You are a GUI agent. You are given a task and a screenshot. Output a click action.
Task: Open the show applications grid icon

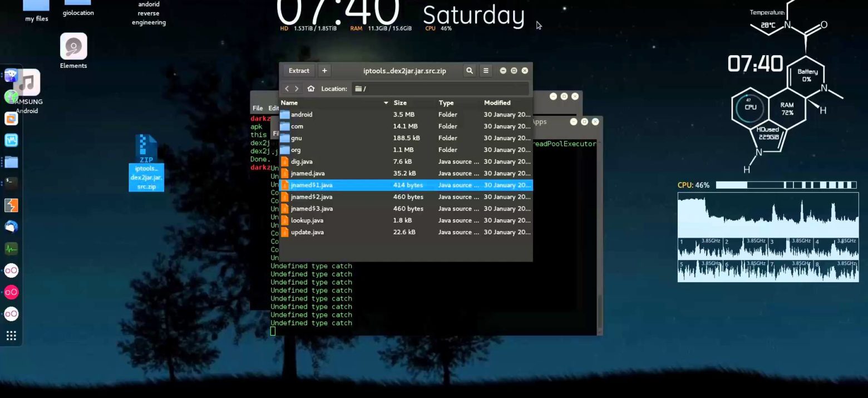(11, 336)
